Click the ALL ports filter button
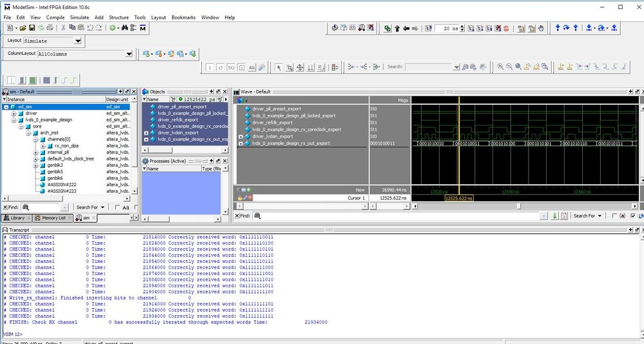644x344 pixels. click(252, 68)
